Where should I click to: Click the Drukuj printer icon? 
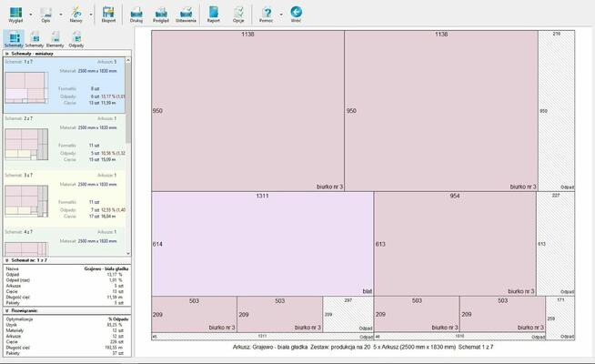tap(136, 13)
